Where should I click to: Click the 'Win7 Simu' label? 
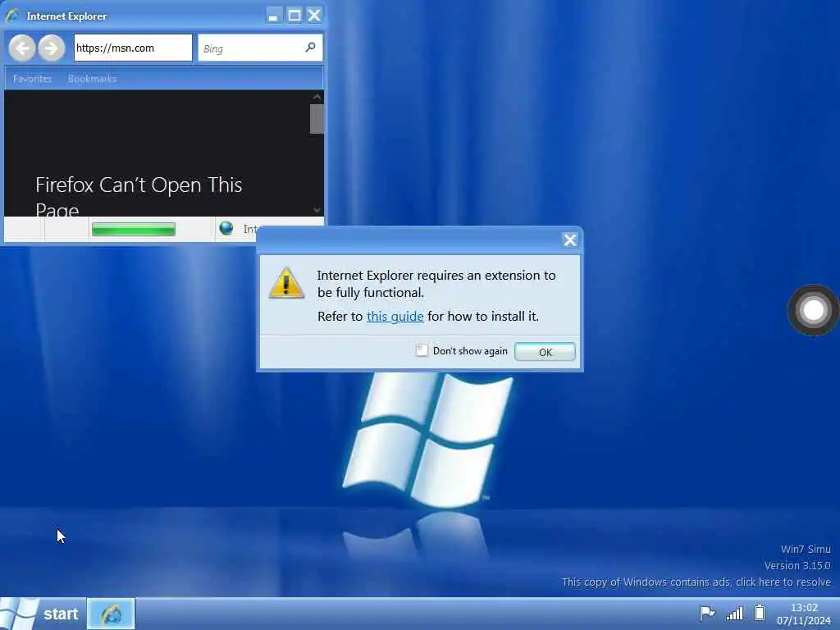[x=806, y=549]
